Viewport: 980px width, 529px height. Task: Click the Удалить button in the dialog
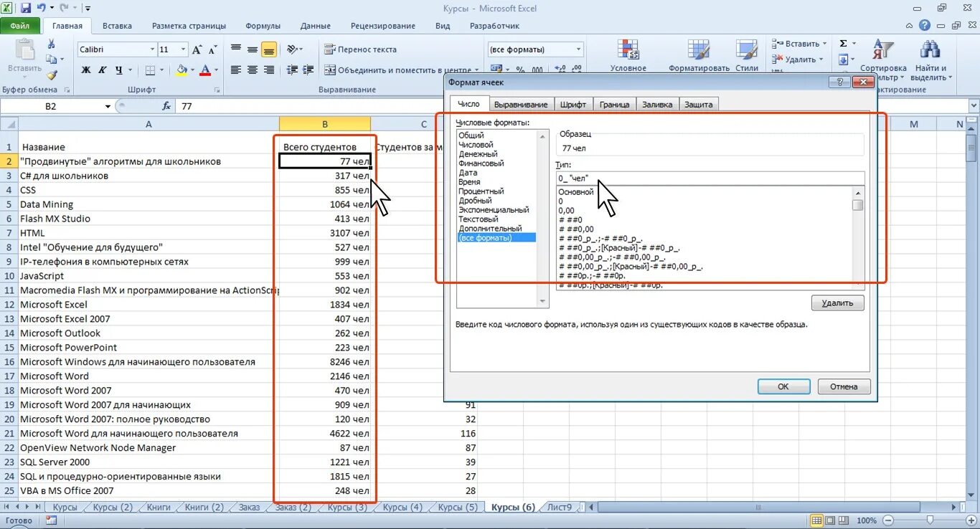coord(837,302)
